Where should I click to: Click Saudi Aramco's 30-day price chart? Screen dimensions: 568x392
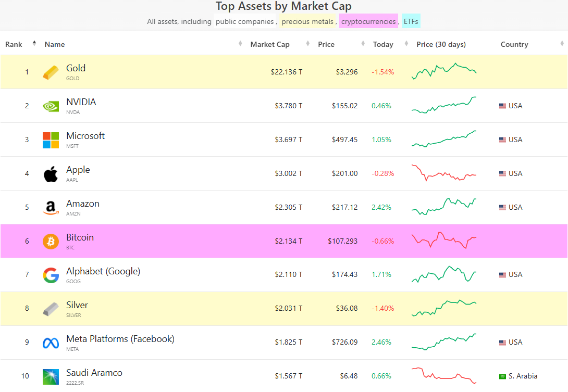pyautogui.click(x=444, y=376)
